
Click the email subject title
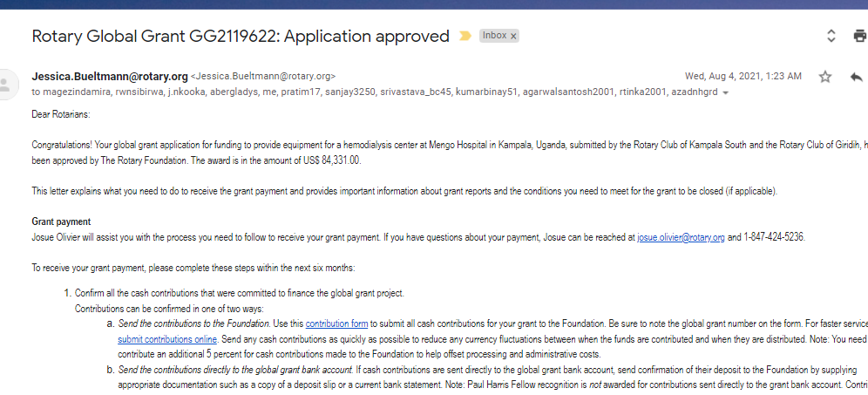point(241,36)
